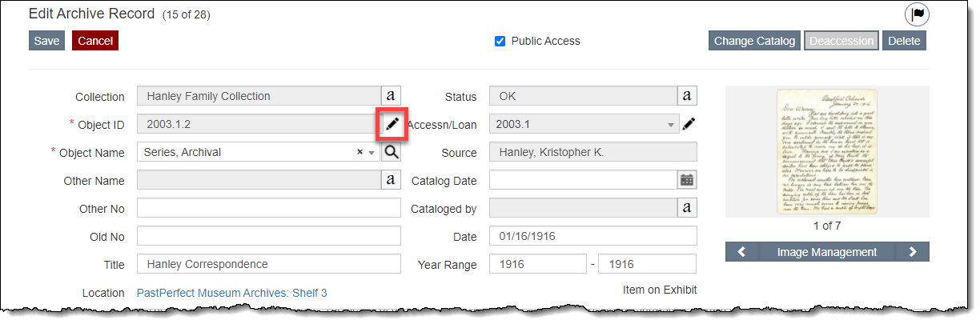Open authority file icon beside Cataloged by
The height and width of the screenshot is (324, 980).
[687, 208]
